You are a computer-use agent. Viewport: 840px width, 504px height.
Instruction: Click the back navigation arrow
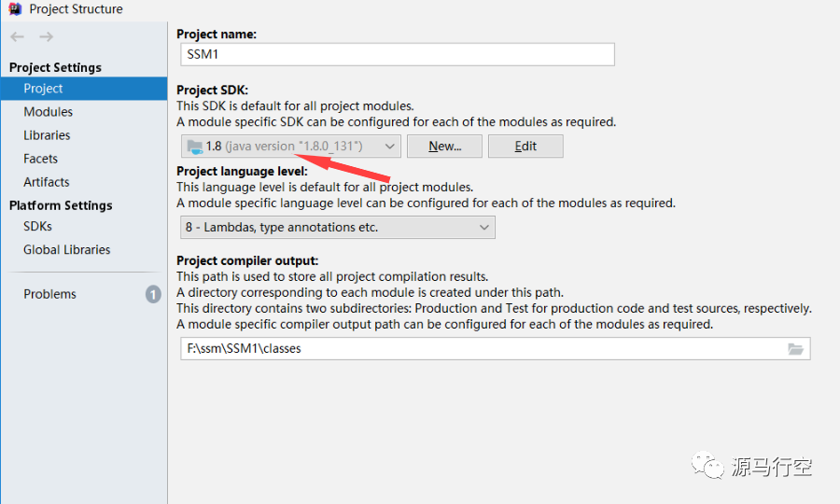(x=17, y=36)
